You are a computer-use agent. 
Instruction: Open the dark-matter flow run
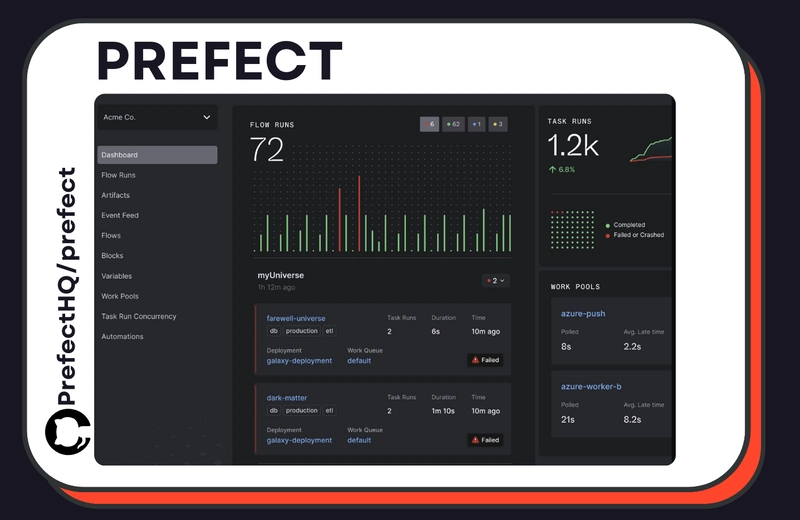tap(287, 398)
